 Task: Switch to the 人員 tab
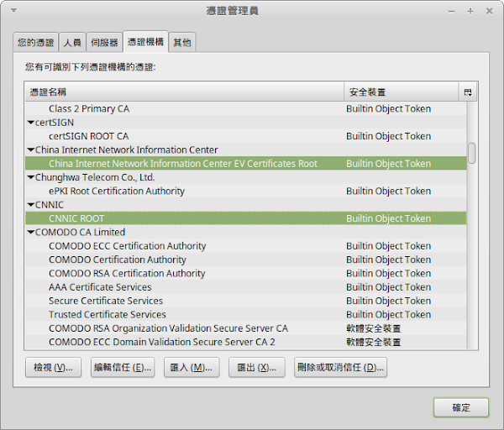coord(72,42)
